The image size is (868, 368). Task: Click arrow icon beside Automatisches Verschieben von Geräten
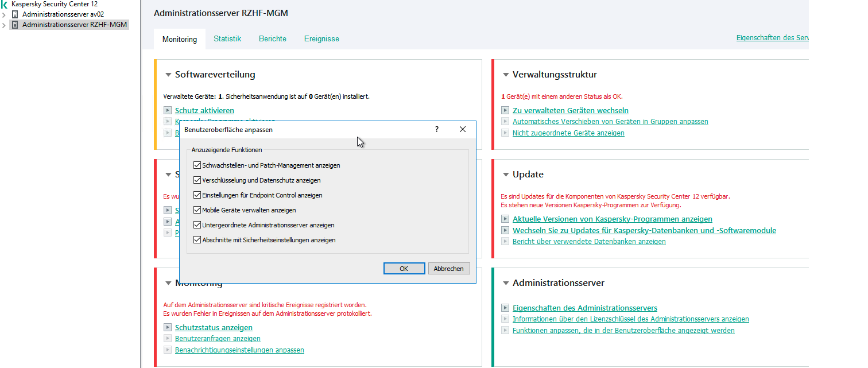(x=505, y=122)
